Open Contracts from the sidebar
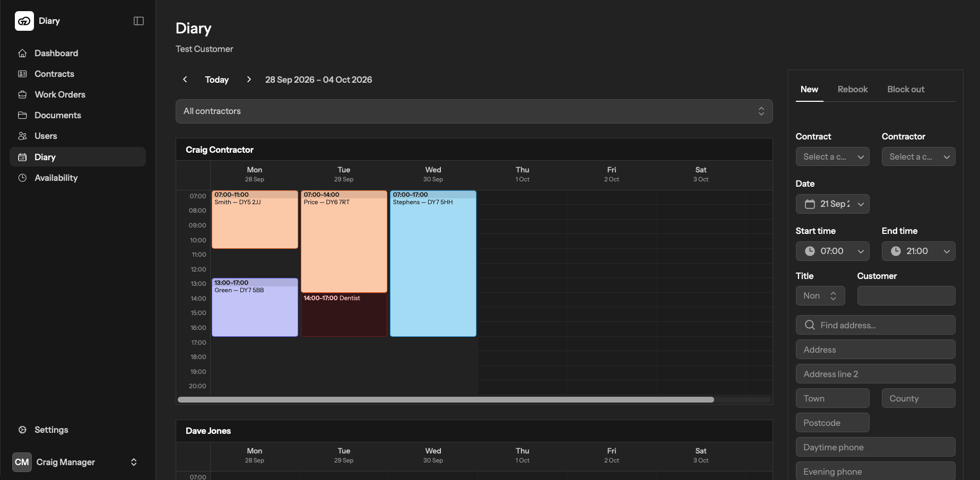 click(x=77, y=74)
